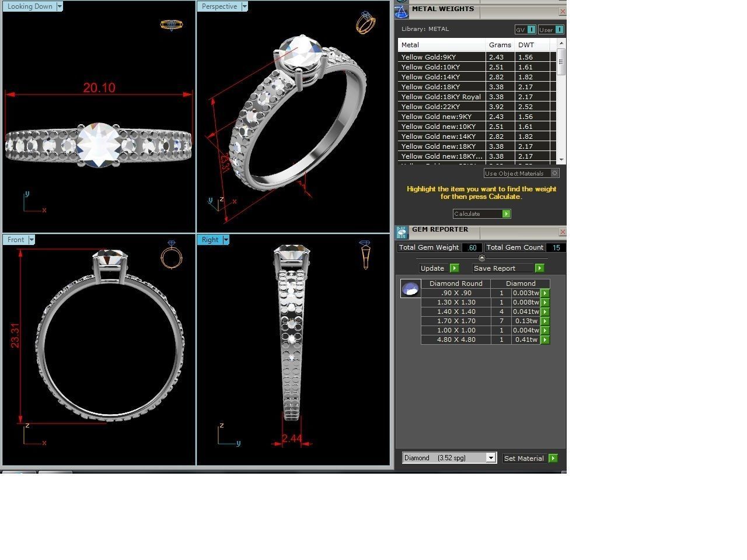Click the green arrow beside Calculate
Image resolution: width=747 pixels, height=560 pixels.
[x=506, y=214]
